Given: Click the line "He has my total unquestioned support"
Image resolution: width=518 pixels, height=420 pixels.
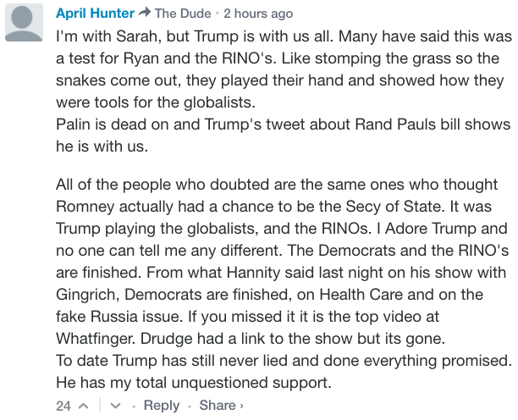Looking at the screenshot, I should [194, 383].
